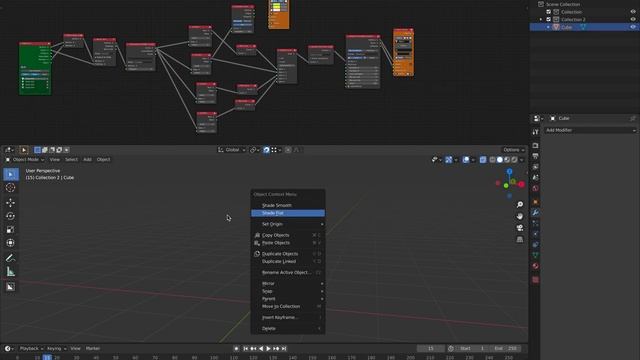Hide Collection 2 with its eye icon
640x360 pixels.
[x=633, y=19]
